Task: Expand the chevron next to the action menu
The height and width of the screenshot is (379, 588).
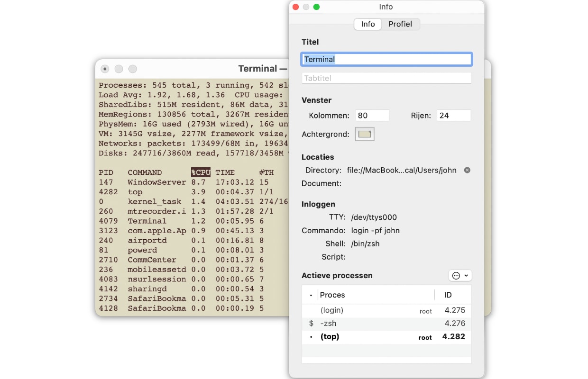Action: coord(465,275)
